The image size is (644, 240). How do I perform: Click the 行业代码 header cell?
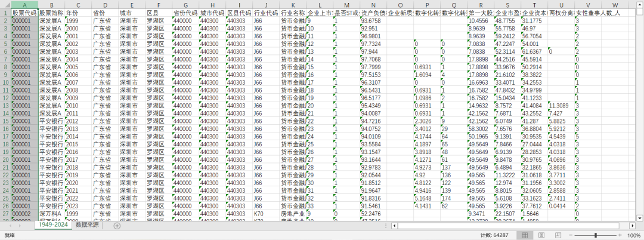[266, 13]
